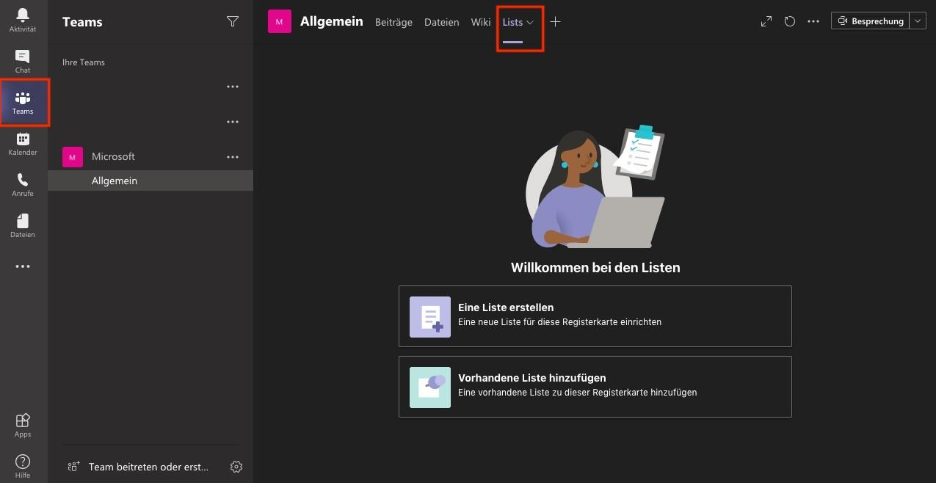Click the Teams panel title

pyautogui.click(x=82, y=22)
